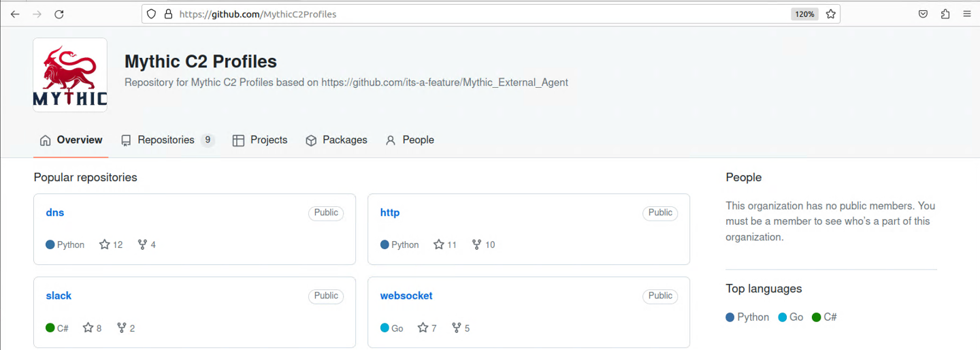Reload the page using the refresh icon
980x350 pixels.
pyautogui.click(x=59, y=14)
